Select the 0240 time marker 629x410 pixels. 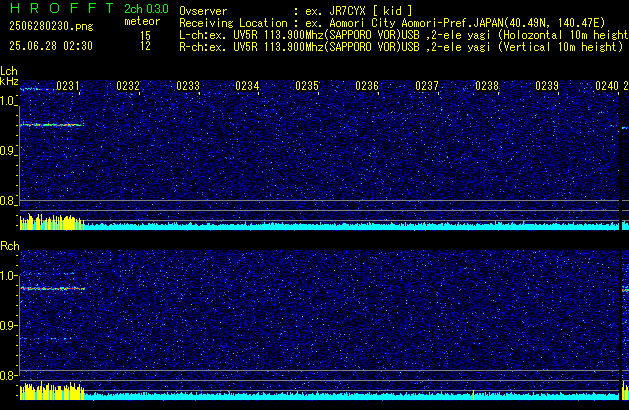click(x=607, y=86)
